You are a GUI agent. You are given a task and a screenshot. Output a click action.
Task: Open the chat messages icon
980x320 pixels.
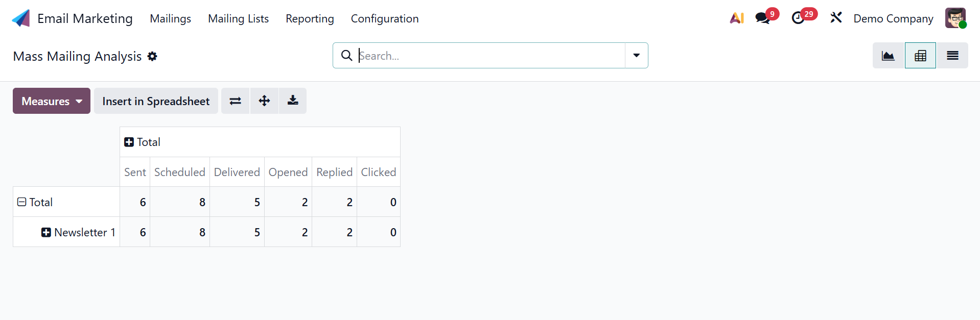pyautogui.click(x=763, y=18)
